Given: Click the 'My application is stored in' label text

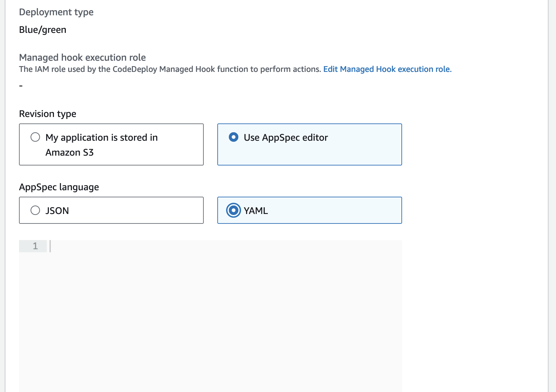Looking at the screenshot, I should click(x=101, y=137).
